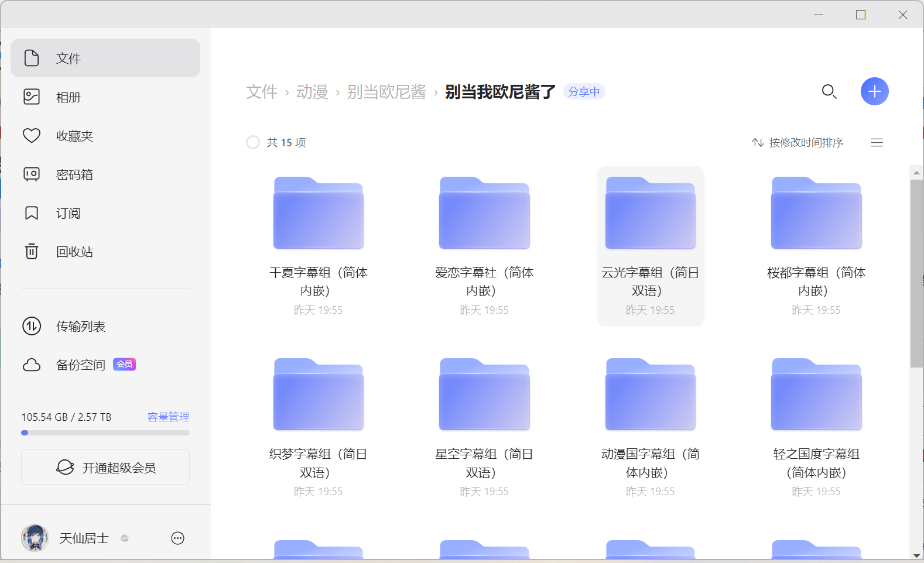The image size is (924, 563).
Task: Close the window
Action: [903, 15]
